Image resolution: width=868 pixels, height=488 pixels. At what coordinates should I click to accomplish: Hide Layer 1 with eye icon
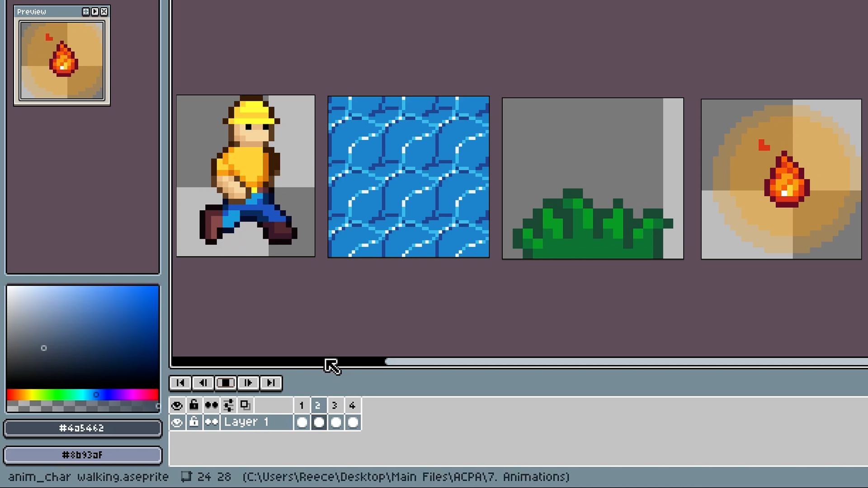[x=177, y=422]
